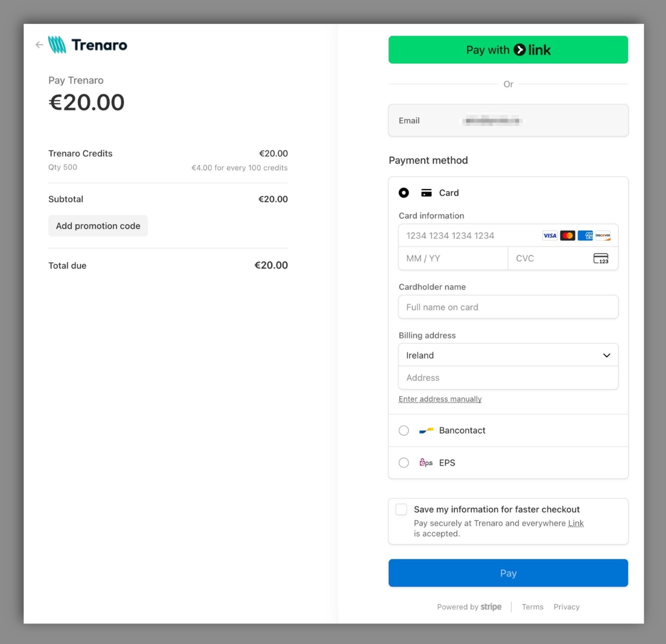Click the Visa icon in card field
This screenshot has height=644, width=666.
click(x=550, y=236)
